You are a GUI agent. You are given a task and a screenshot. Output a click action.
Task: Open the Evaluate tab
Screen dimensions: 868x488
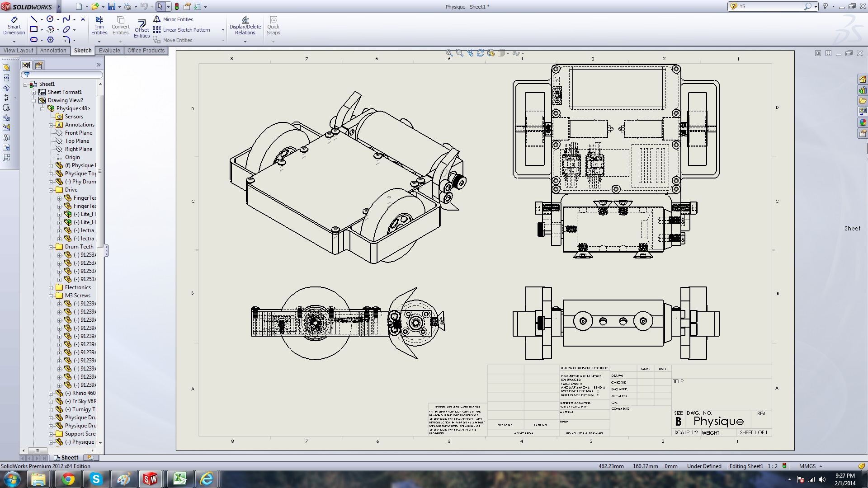click(109, 51)
